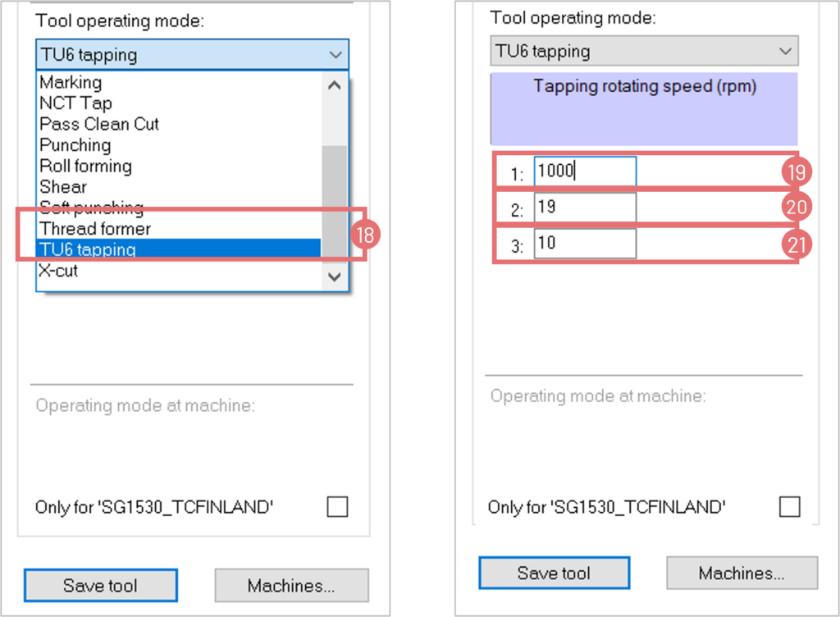
Task: Enable right 'Only for SG1530_TCFINLAND' checkbox
Action: (x=789, y=507)
